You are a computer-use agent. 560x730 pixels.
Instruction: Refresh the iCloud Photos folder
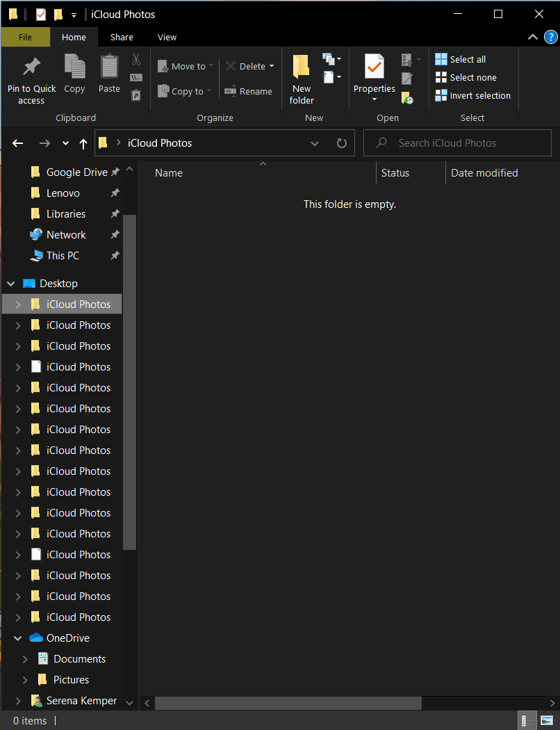(x=341, y=143)
